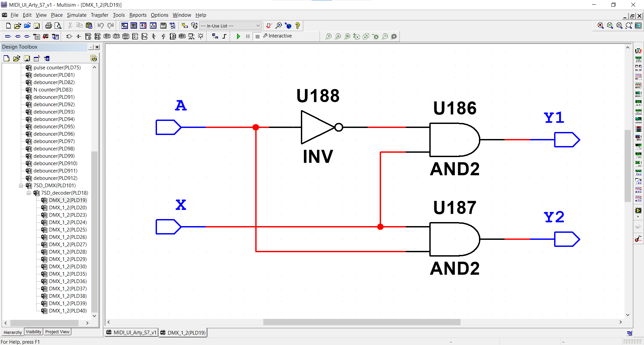The image size is (644, 345).
Task: Click the probe settings gear icon
Action: tap(394, 36)
